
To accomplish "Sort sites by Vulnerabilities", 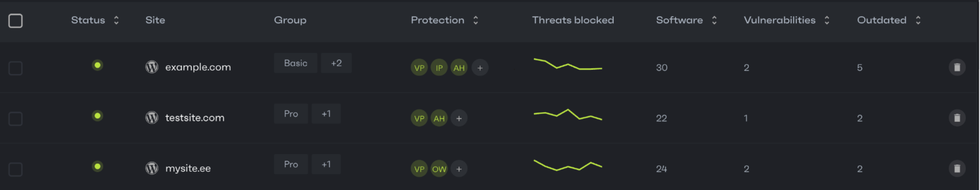I will tap(827, 20).
